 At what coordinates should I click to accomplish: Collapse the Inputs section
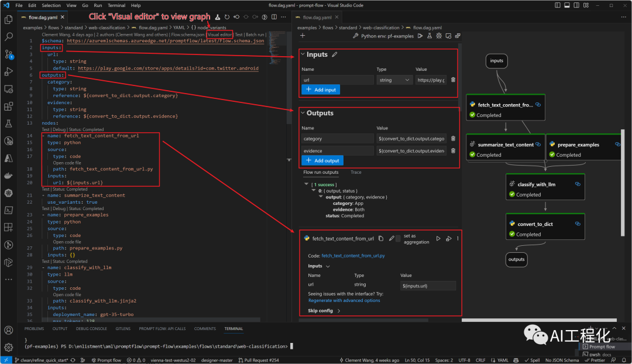pos(303,54)
